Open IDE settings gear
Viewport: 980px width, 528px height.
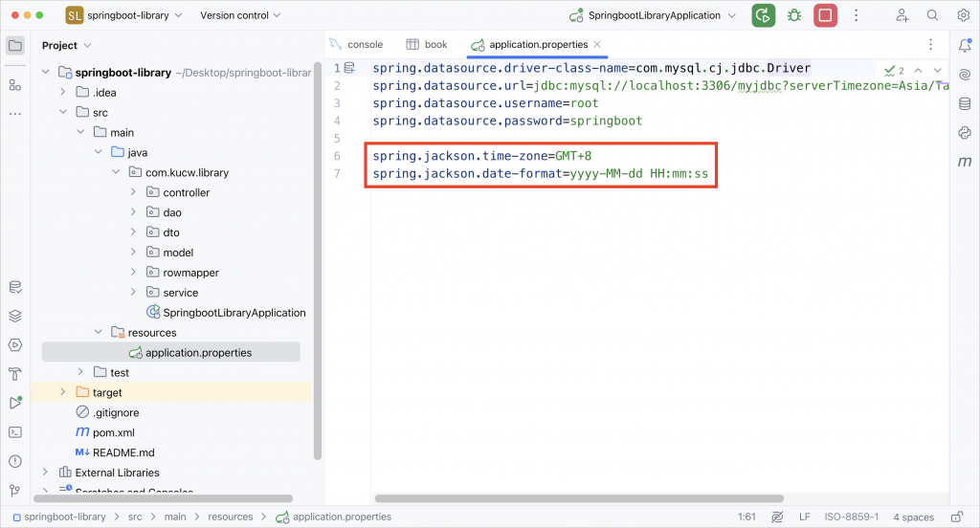963,15
